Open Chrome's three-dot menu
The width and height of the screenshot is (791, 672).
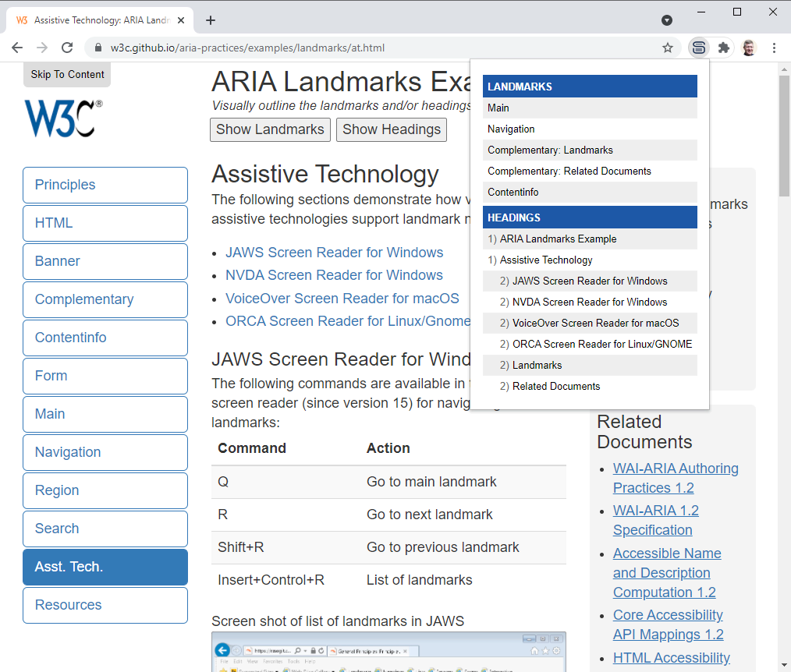pos(774,48)
